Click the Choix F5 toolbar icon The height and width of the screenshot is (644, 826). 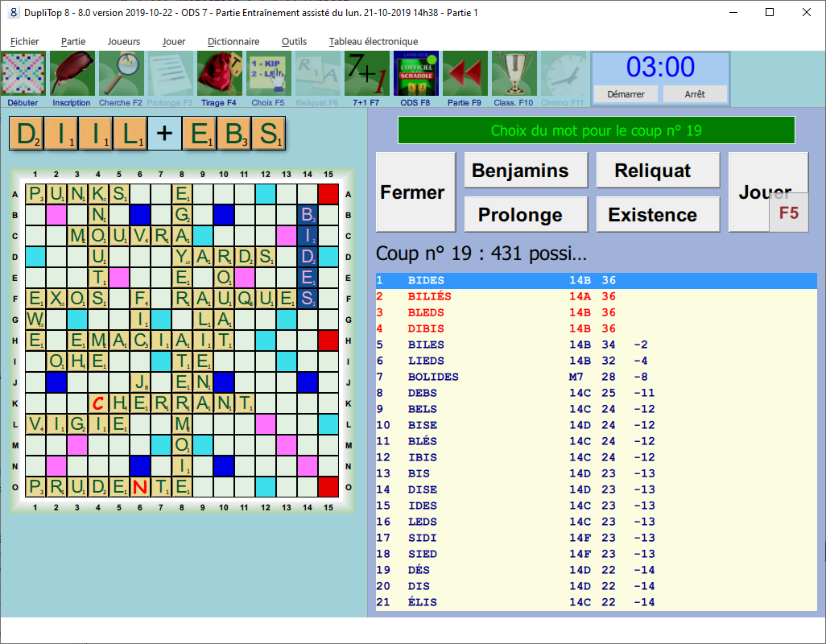pyautogui.click(x=268, y=75)
